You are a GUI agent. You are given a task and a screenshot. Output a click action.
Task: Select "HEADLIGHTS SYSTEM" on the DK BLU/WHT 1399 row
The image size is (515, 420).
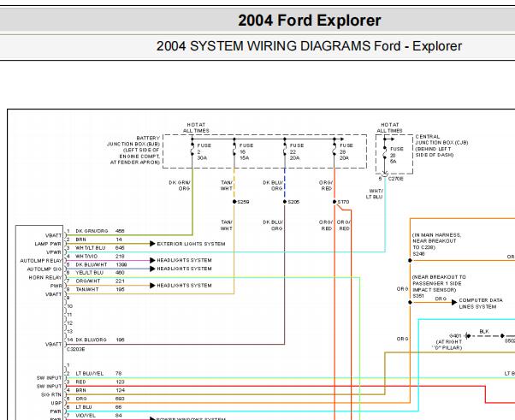(x=184, y=269)
